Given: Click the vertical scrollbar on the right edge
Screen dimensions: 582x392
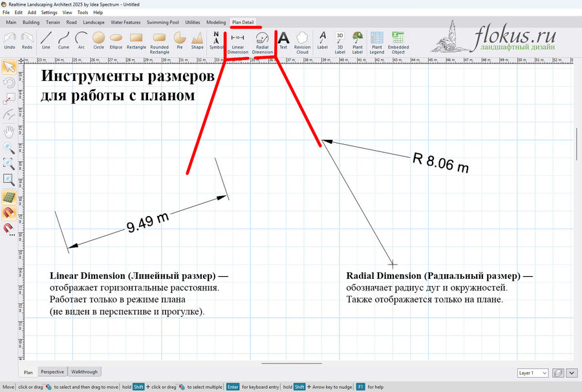Looking at the screenshot, I should point(577,144).
